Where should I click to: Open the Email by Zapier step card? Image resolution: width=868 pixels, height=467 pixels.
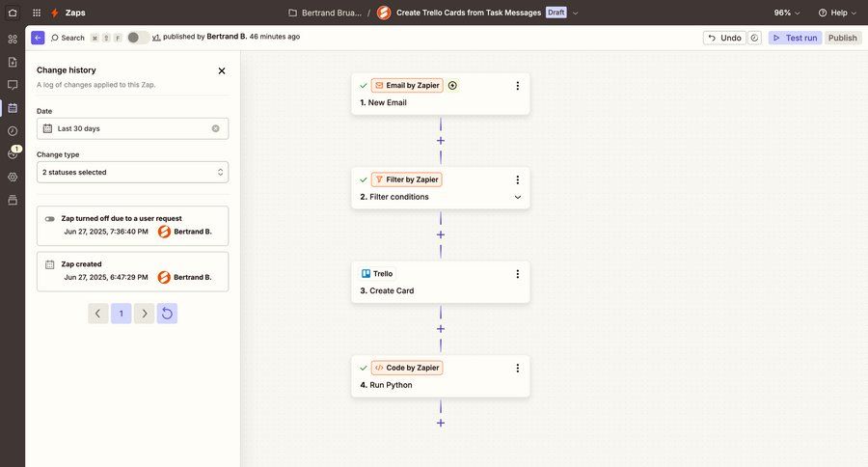441,95
